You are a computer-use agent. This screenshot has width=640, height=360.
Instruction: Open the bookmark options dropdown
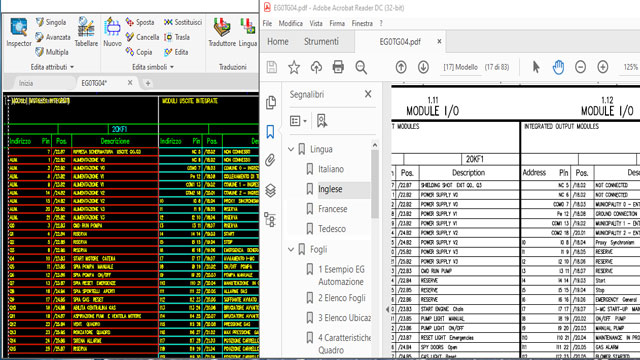[x=298, y=121]
